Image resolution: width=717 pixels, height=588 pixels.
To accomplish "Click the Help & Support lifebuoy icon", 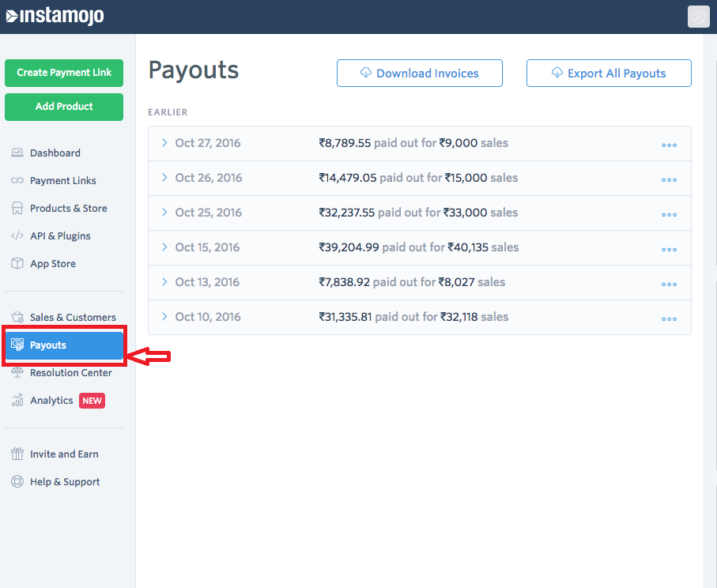I will pos(17,481).
